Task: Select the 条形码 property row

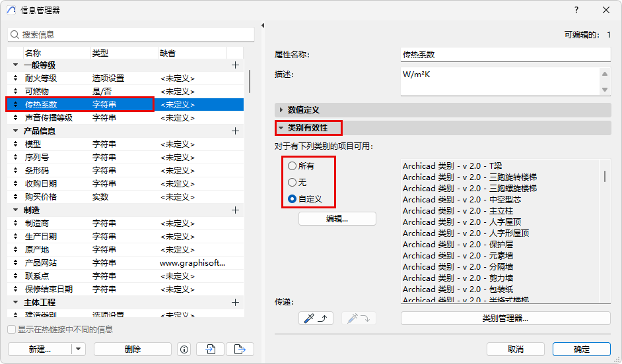Action: pos(125,171)
